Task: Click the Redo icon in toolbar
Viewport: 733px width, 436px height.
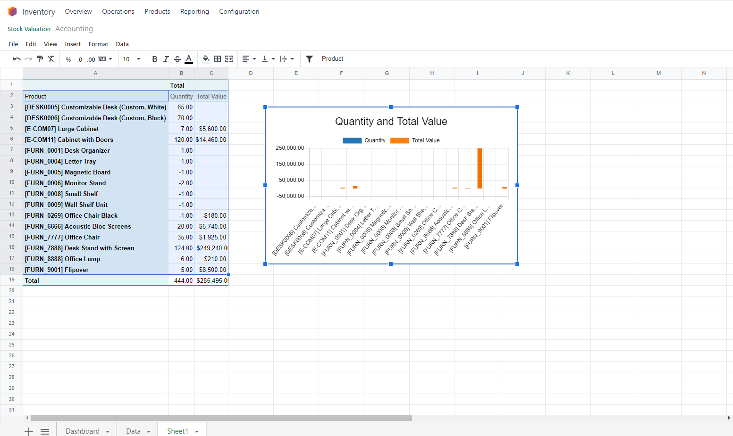Action: tap(28, 59)
